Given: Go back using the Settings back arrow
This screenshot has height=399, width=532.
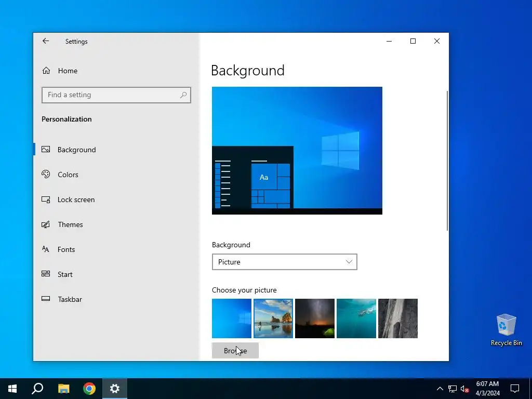Looking at the screenshot, I should click(x=46, y=41).
